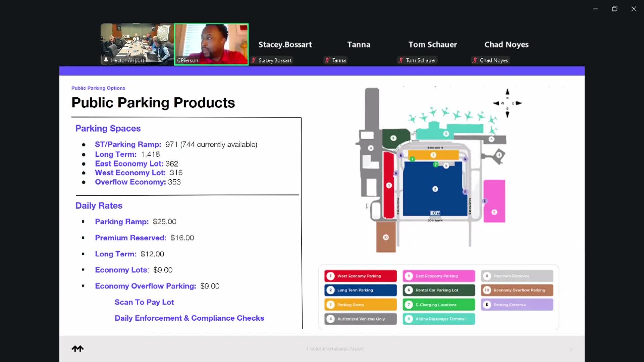The width and height of the screenshot is (644, 362).
Task: Click the logo icon in slide footer
Action: (x=77, y=349)
